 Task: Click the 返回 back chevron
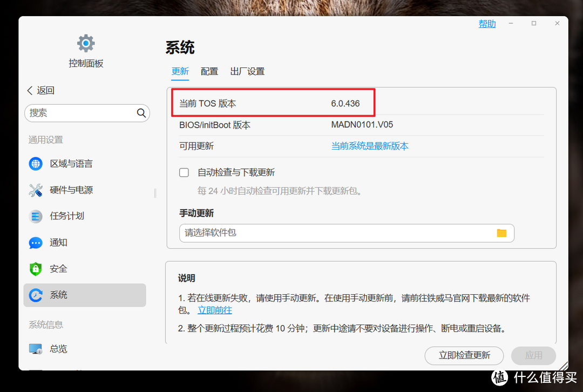click(x=31, y=90)
